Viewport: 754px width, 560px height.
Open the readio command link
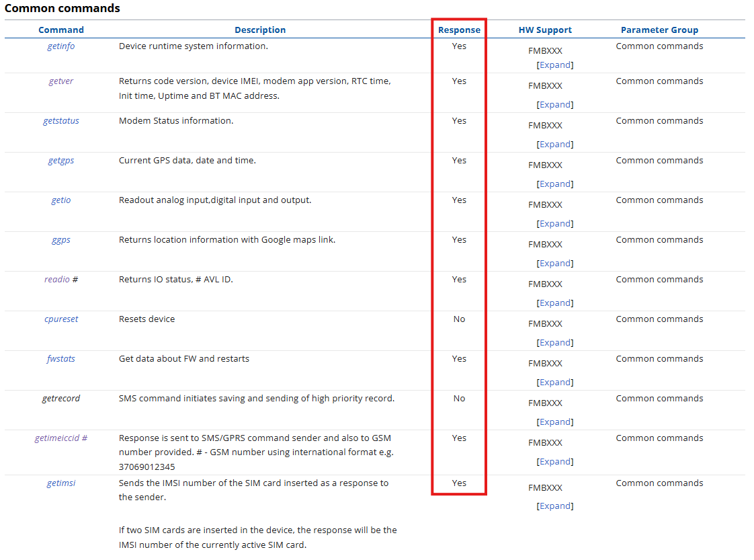tap(57, 280)
